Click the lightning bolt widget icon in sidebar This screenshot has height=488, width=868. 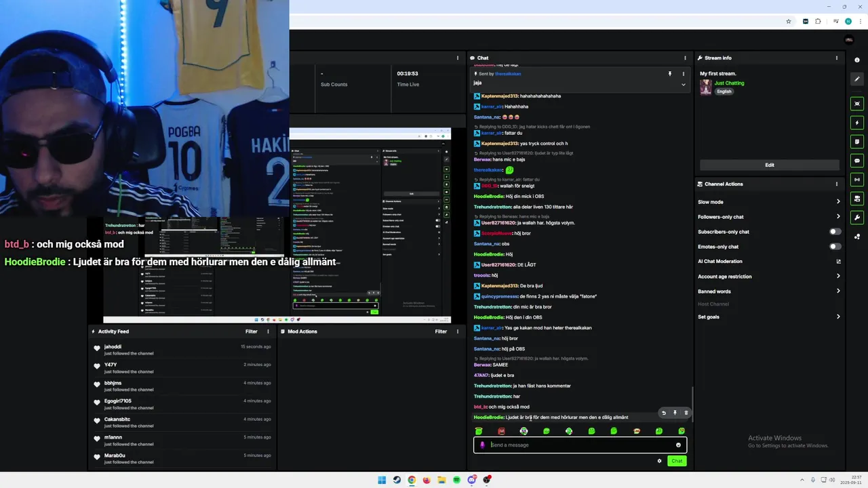pos(857,123)
